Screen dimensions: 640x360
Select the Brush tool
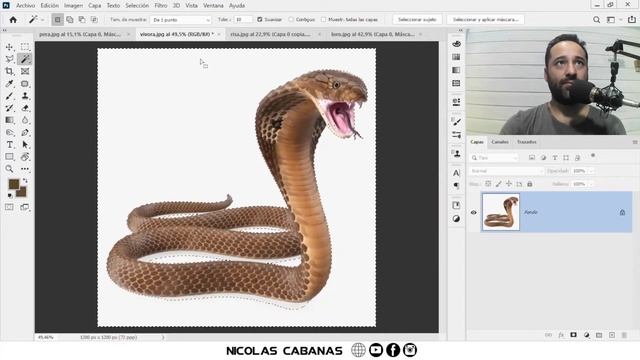[x=9, y=96]
